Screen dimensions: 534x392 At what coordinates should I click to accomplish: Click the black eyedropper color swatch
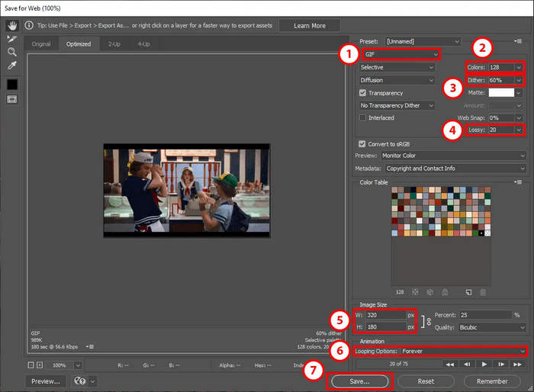[12, 85]
